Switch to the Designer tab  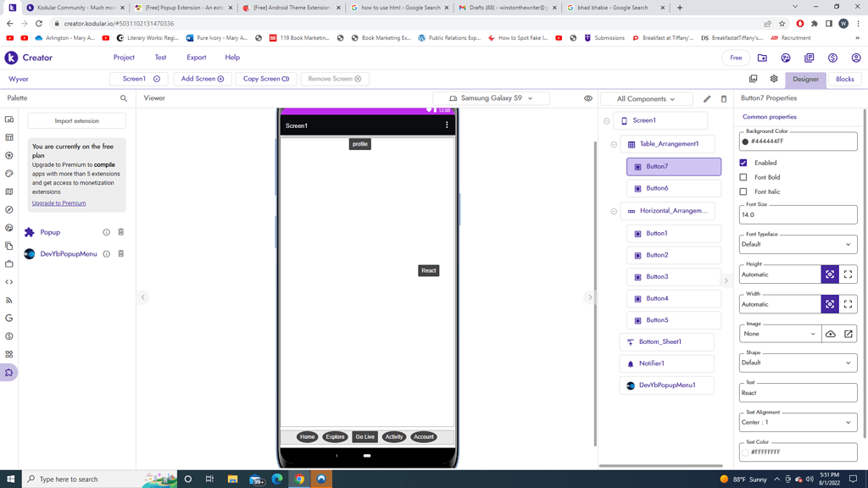tap(805, 79)
